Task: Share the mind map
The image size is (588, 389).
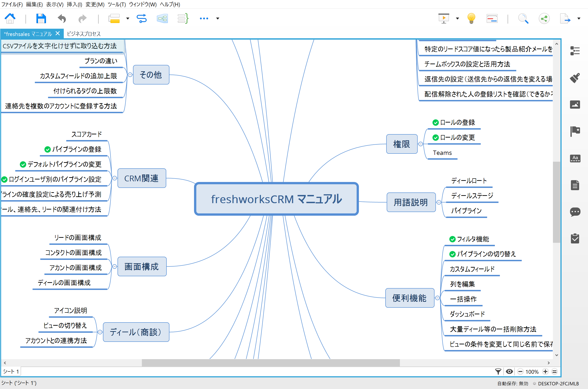Action: (x=544, y=18)
